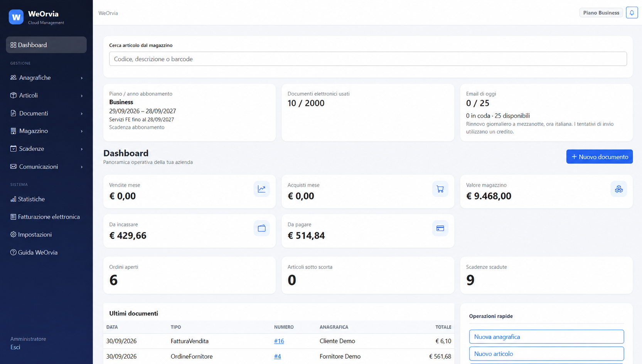The height and width of the screenshot is (364, 642).
Task: Click the Anagrafiche people icon
Action: [13, 77]
